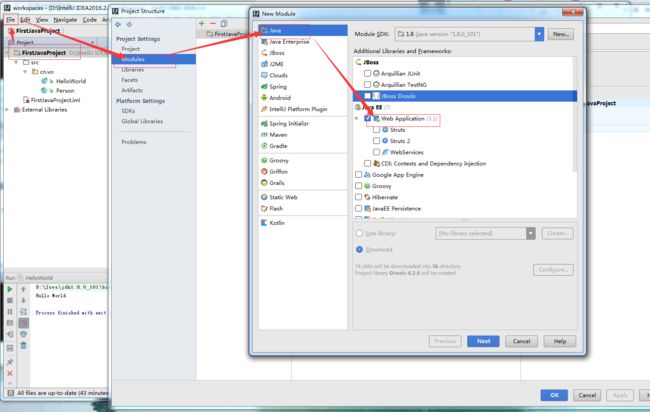The image size is (650, 412).
Task: Enable Struts 2 checkbox
Action: pos(376,141)
